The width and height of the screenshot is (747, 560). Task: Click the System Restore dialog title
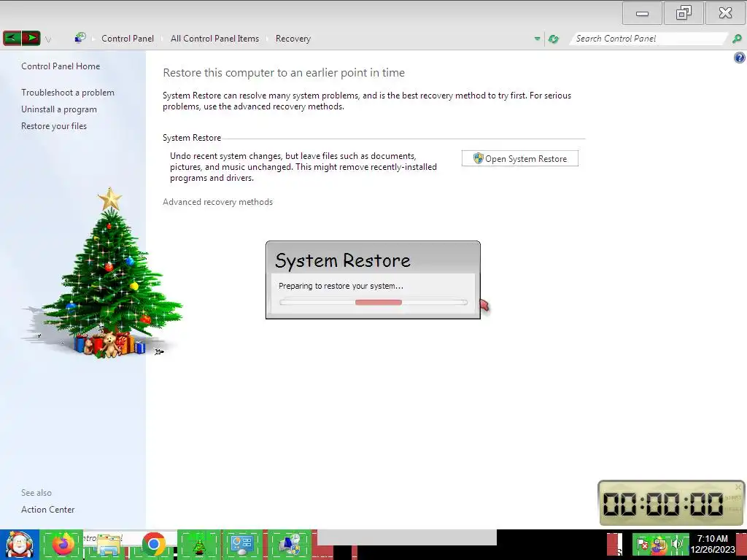click(x=343, y=260)
